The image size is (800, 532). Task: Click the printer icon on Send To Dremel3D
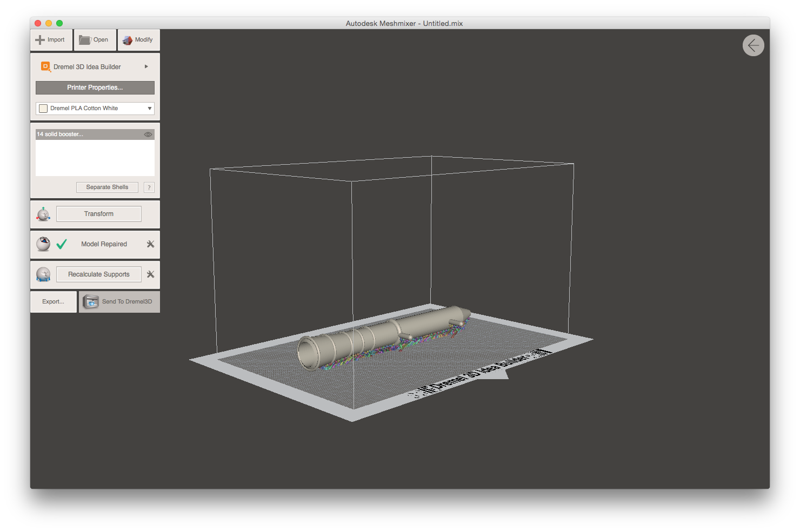click(91, 302)
